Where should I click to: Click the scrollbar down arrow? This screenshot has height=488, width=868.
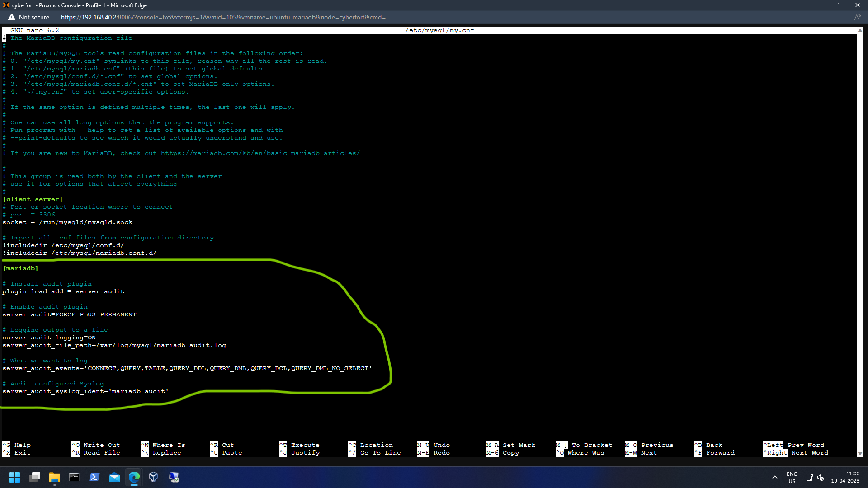[860, 453]
